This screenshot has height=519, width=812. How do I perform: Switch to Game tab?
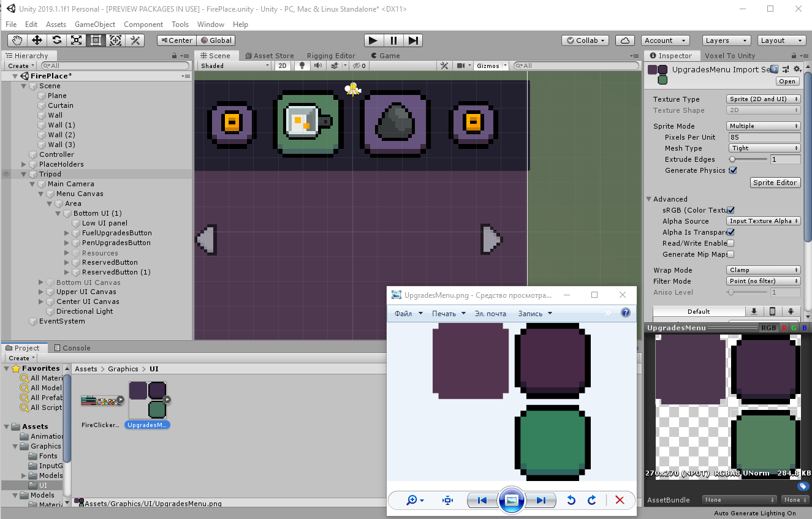[384, 56]
